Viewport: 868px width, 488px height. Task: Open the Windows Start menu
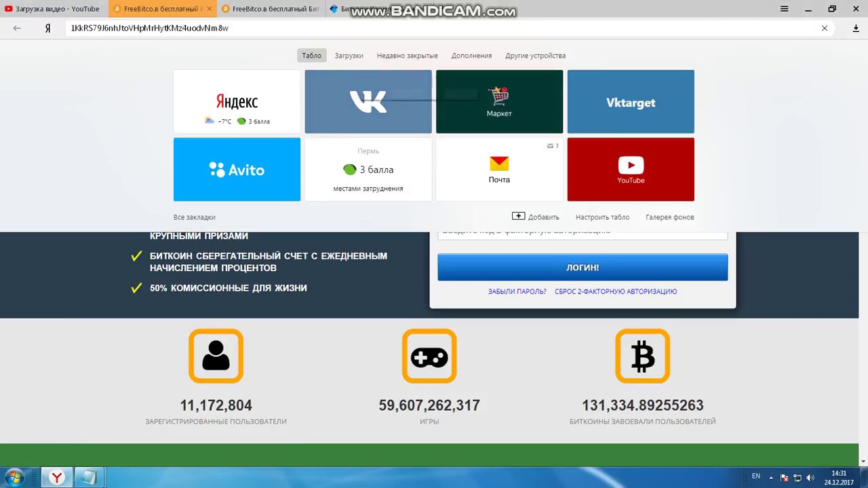pyautogui.click(x=14, y=477)
